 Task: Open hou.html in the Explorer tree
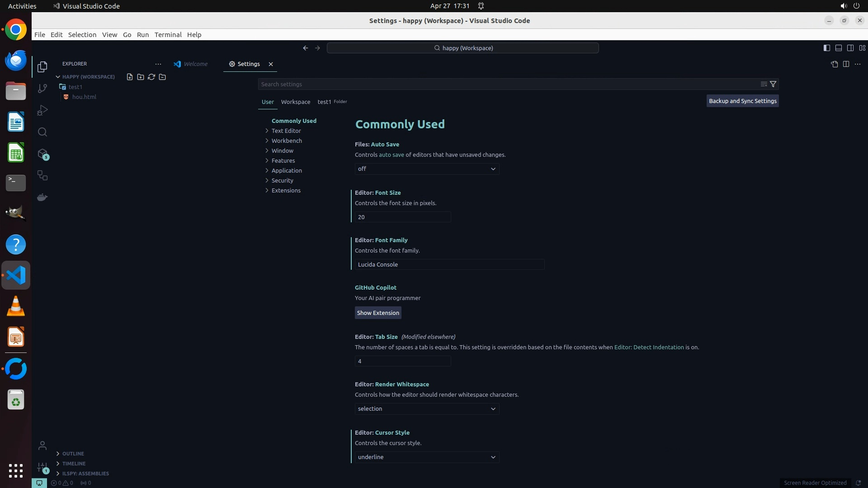tap(84, 97)
